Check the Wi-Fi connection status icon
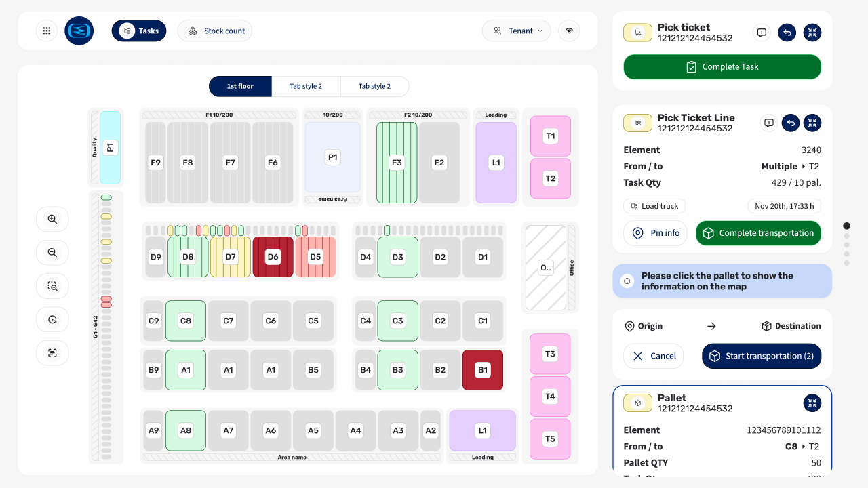868x488 pixels. pyautogui.click(x=569, y=30)
